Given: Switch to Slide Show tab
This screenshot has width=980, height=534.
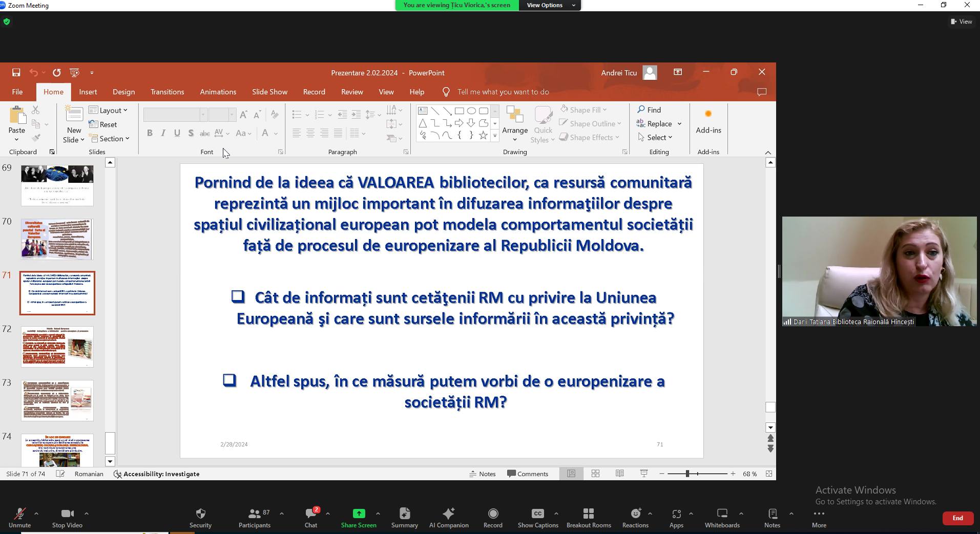Looking at the screenshot, I should click(269, 92).
